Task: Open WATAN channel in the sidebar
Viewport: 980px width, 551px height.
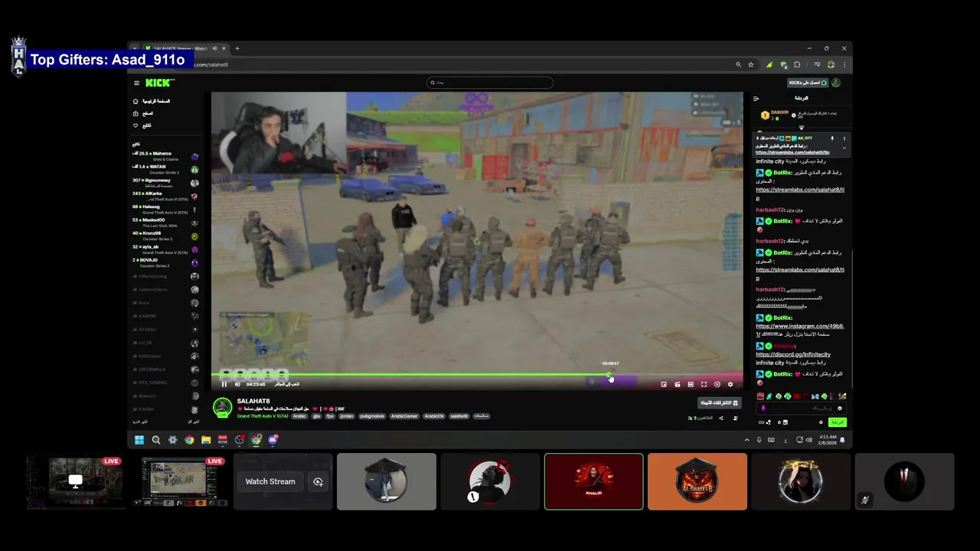Action: [165, 169]
